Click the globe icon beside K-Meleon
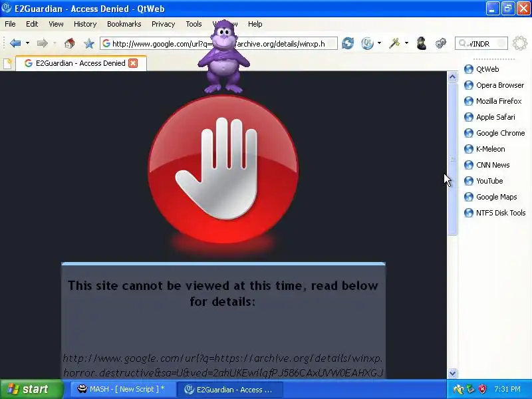Viewport: 532px width, 399px height. click(469, 149)
